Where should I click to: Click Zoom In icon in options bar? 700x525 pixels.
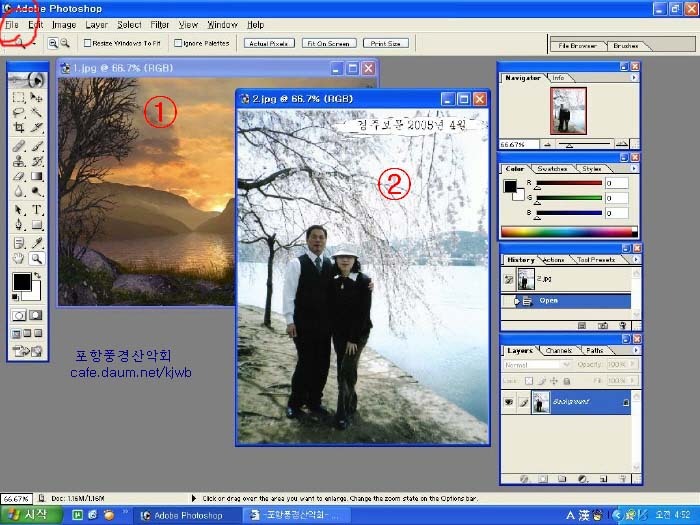(x=53, y=43)
